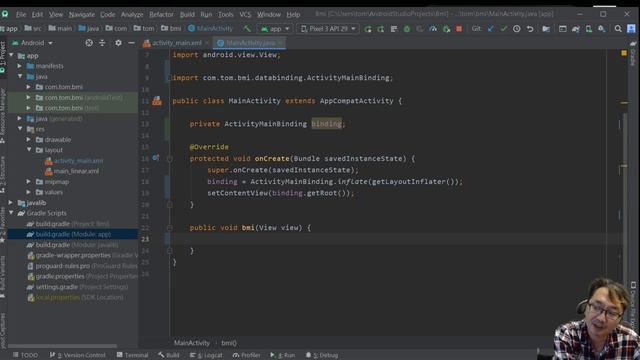
Task: Toggle code folding at onCreate method
Action: click(170, 159)
